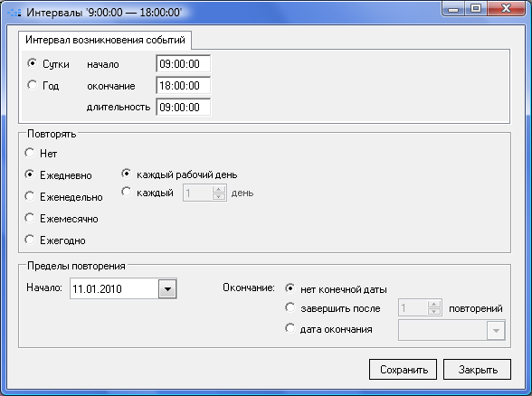Select the Сутки radio button
The height and width of the screenshot is (396, 532).
pyautogui.click(x=33, y=63)
